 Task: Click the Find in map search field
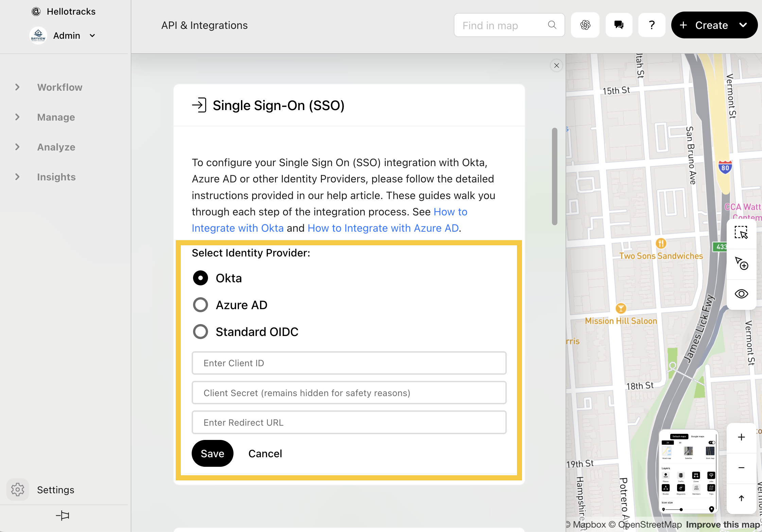509,25
